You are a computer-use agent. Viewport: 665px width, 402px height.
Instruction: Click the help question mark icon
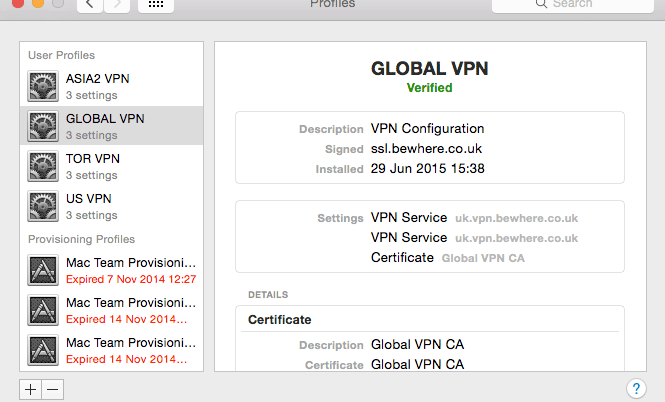click(x=634, y=389)
